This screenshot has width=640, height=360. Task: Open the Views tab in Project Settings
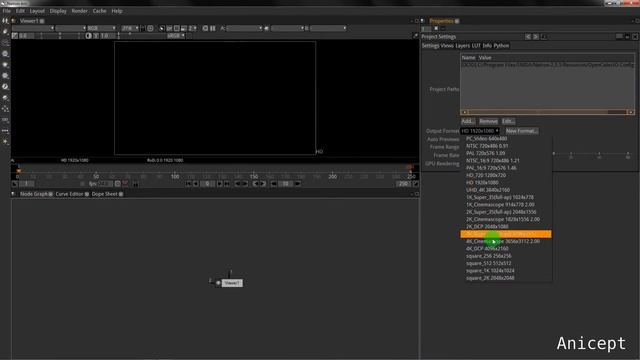point(447,46)
